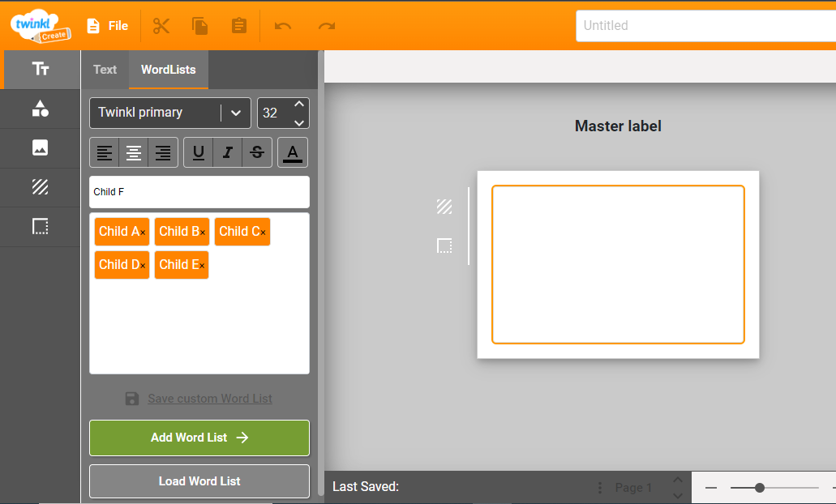Viewport: 836px width, 504px height.
Task: Click the Load Word List button
Action: tap(199, 481)
